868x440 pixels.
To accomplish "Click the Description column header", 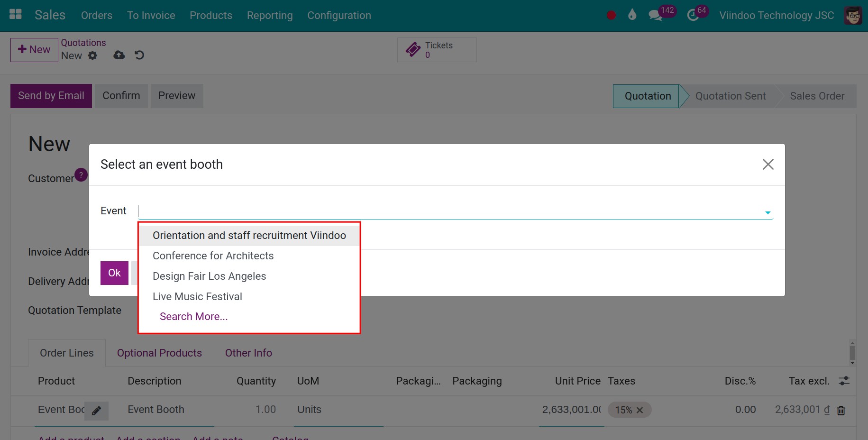I will pyautogui.click(x=155, y=381).
